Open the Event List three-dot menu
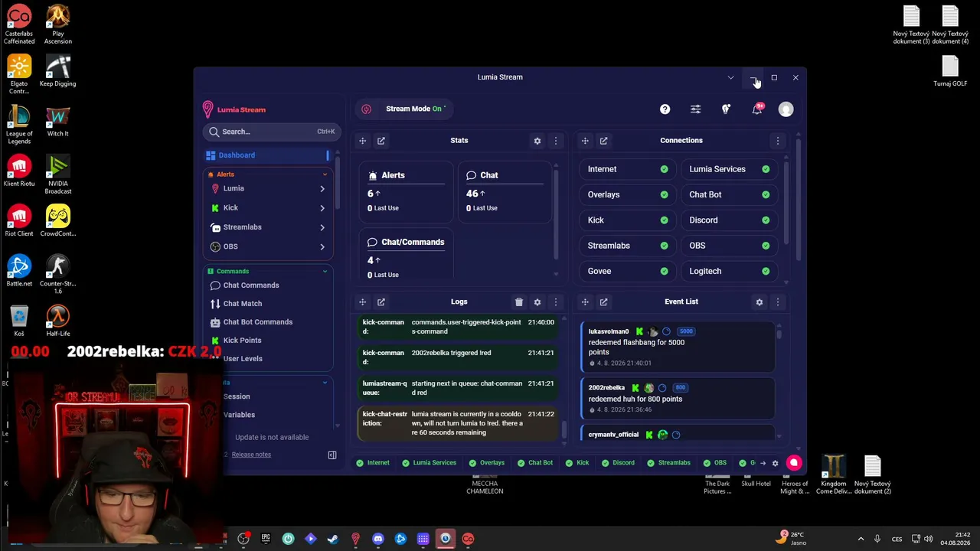 pos(777,302)
